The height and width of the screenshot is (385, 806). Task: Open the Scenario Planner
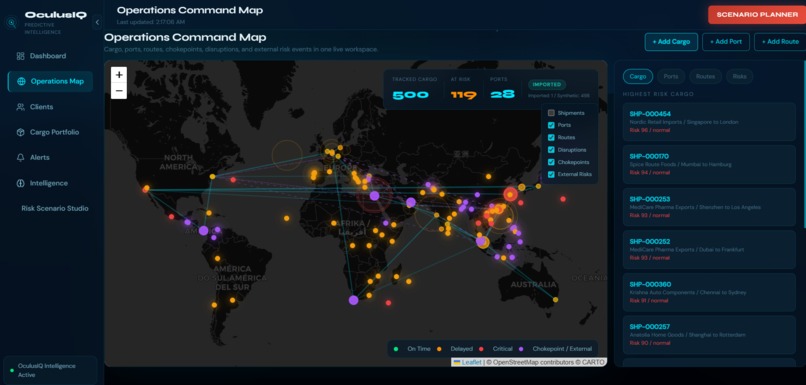coord(757,14)
